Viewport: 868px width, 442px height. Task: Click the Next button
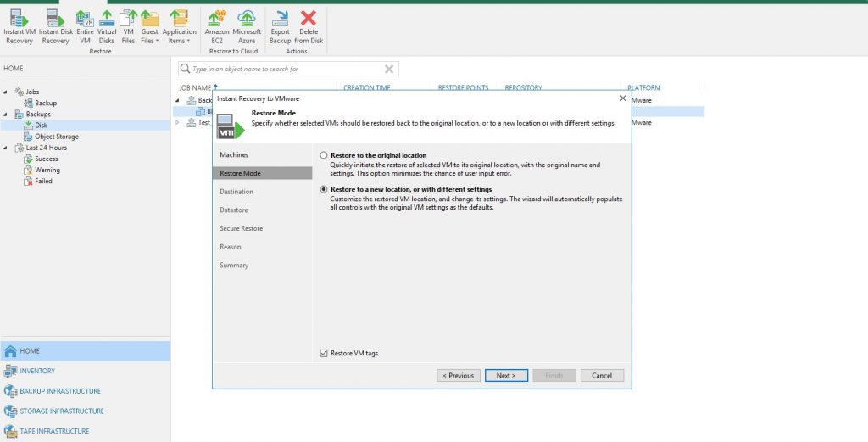pyautogui.click(x=506, y=376)
